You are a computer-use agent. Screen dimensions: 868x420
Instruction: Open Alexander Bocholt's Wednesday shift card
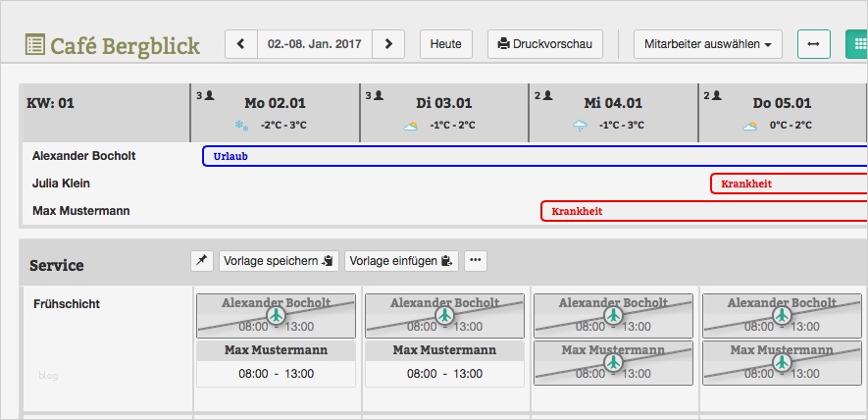(613, 316)
